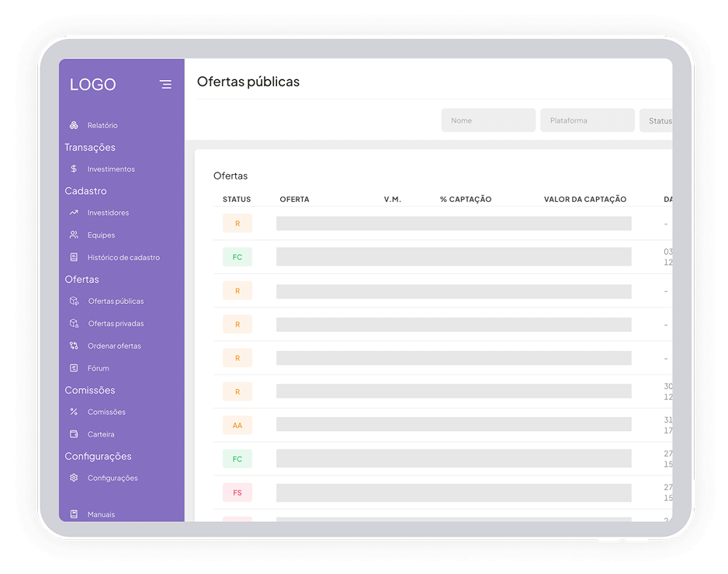Click the dollar icon beside Investimentos
The image size is (728, 574).
click(74, 169)
